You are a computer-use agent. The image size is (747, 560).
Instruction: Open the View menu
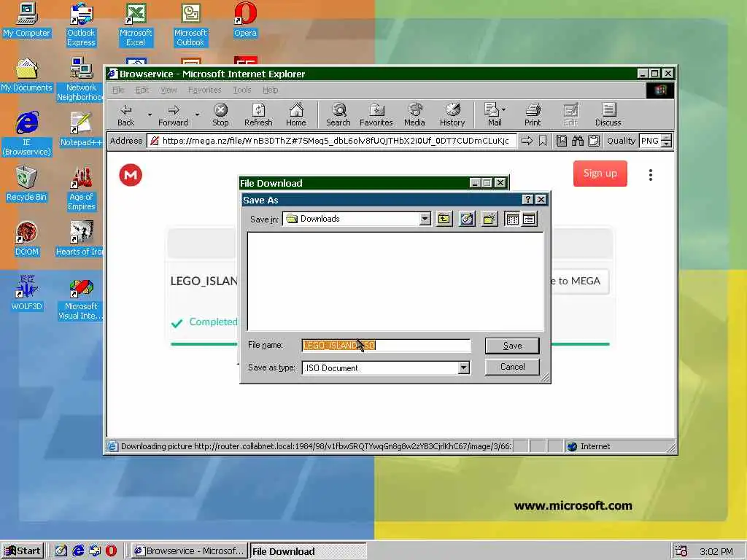coord(169,90)
